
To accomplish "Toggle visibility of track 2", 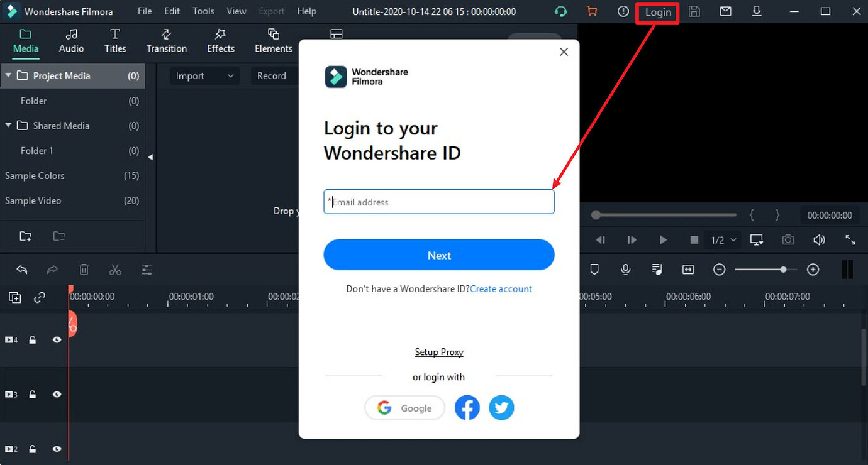I will click(57, 449).
